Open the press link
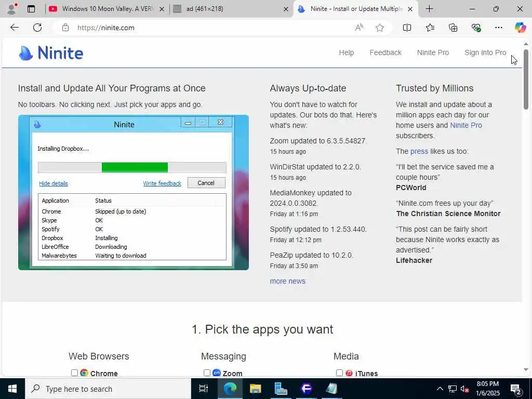 tap(419, 151)
